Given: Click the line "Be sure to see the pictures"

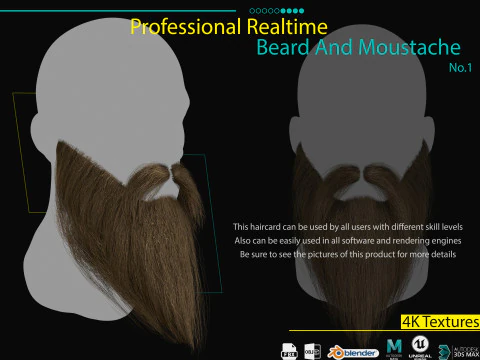Looking at the screenshot, I should point(348,254).
